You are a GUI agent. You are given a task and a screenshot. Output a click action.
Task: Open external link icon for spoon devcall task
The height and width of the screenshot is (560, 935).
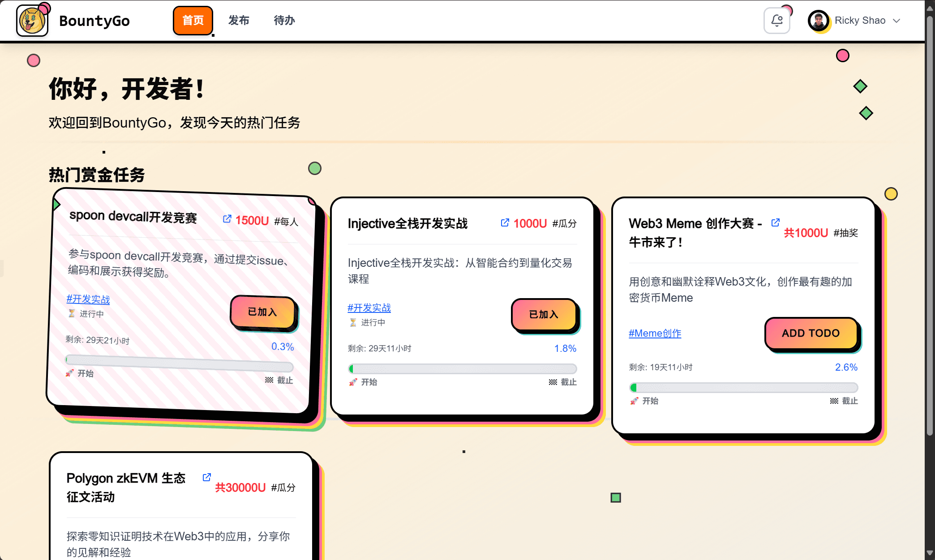227,219
